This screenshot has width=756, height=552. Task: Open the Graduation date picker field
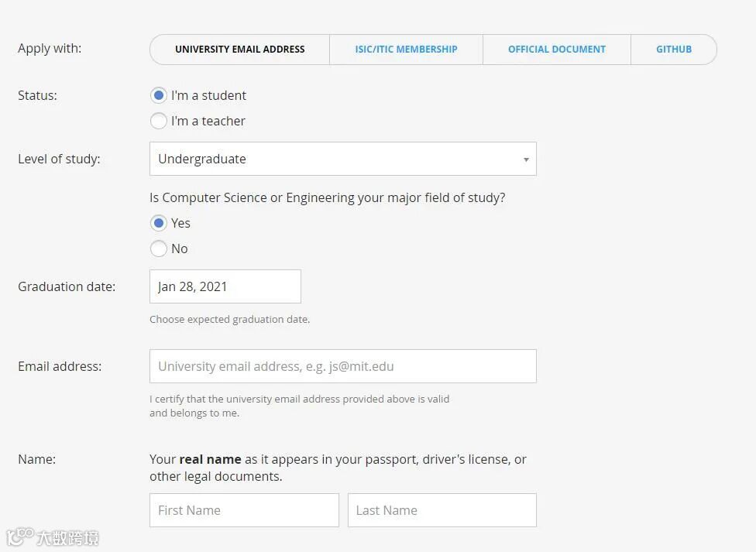click(225, 286)
